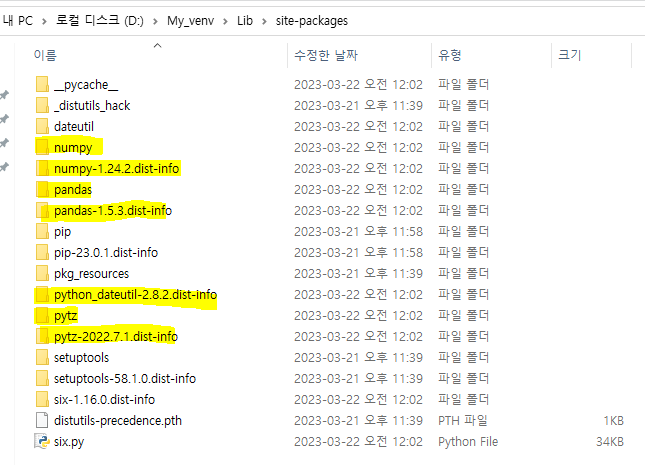Select _distutils_hack folder name
Image resolution: width=645 pixels, height=465 pixels.
(x=92, y=106)
